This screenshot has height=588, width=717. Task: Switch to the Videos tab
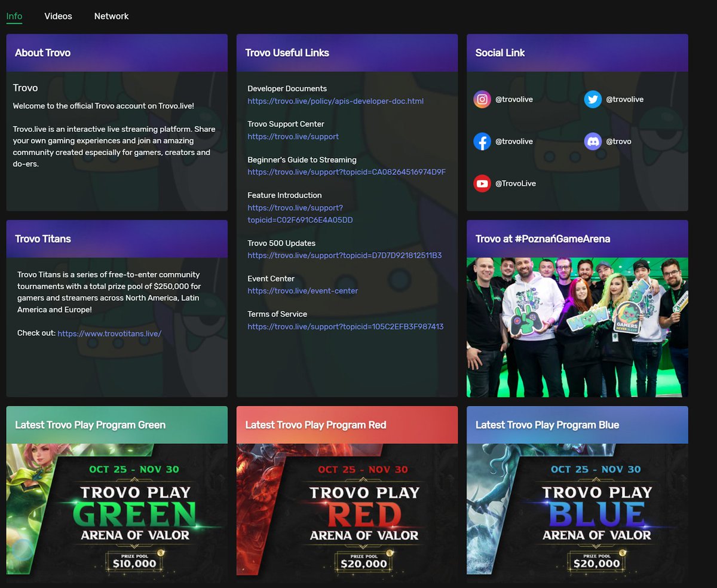click(x=58, y=16)
